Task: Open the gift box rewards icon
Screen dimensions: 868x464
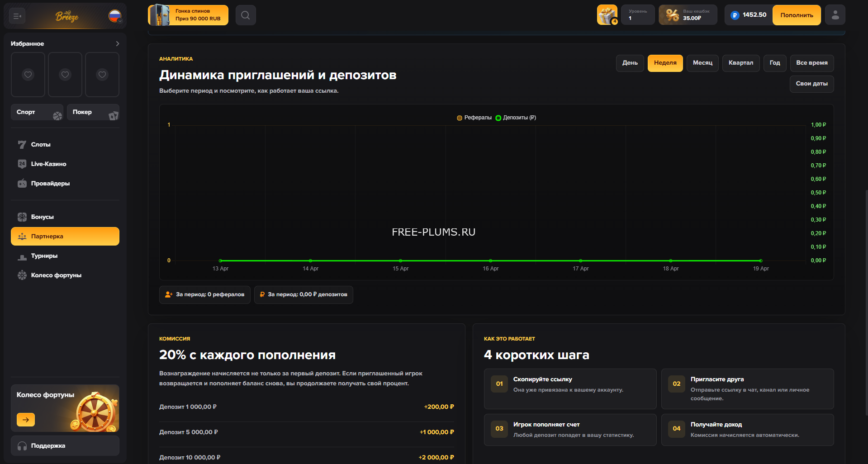Action: point(607,15)
